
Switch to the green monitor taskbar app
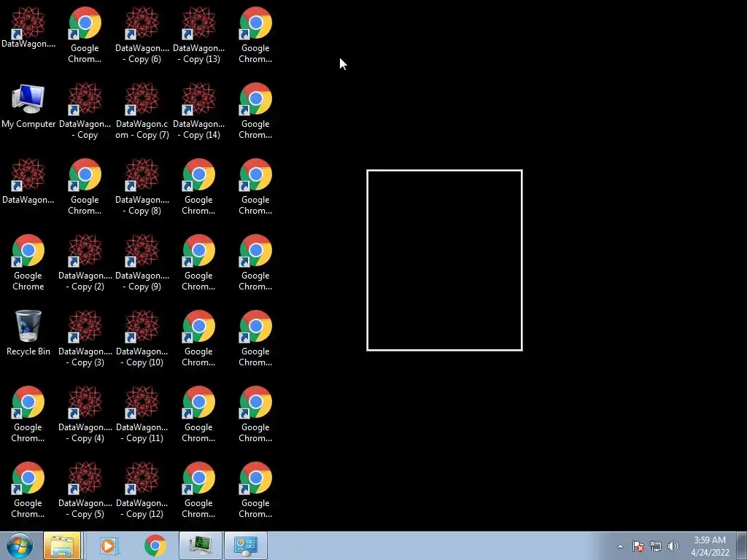[201, 545]
